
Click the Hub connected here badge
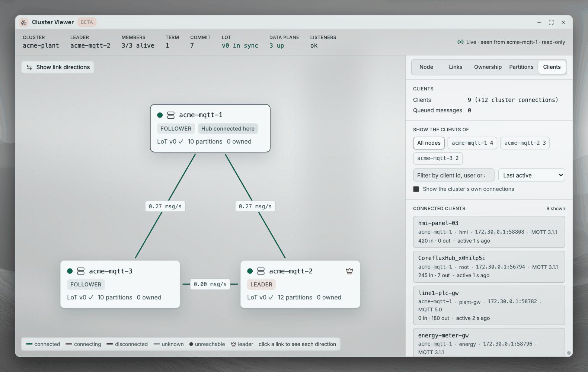point(228,129)
